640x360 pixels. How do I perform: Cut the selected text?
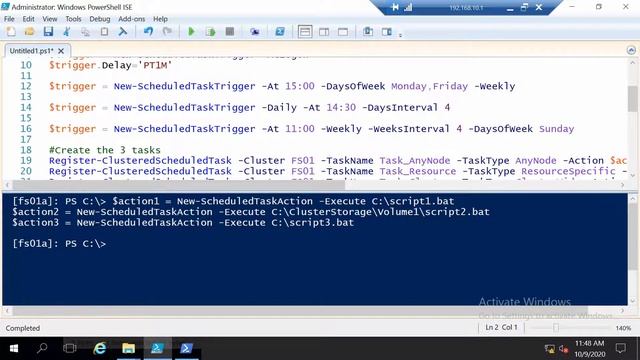[67, 31]
